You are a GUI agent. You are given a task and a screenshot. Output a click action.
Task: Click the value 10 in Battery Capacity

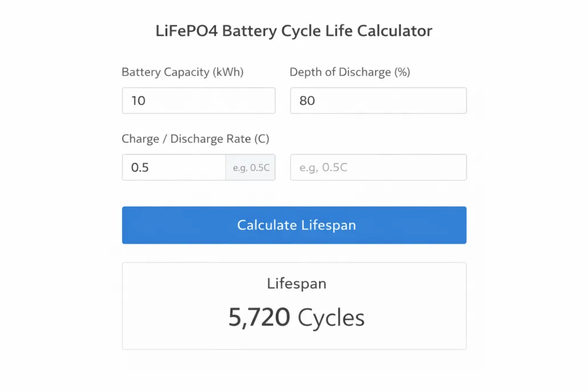138,100
